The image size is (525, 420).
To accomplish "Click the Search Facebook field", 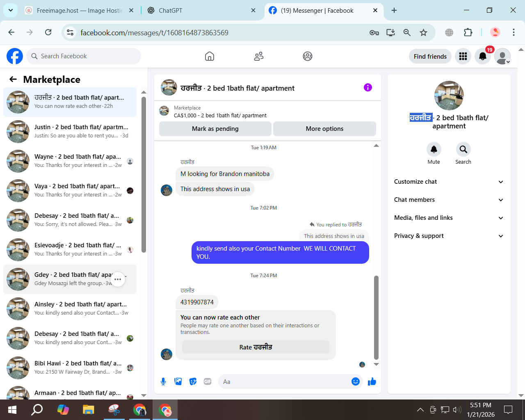I will tap(84, 56).
